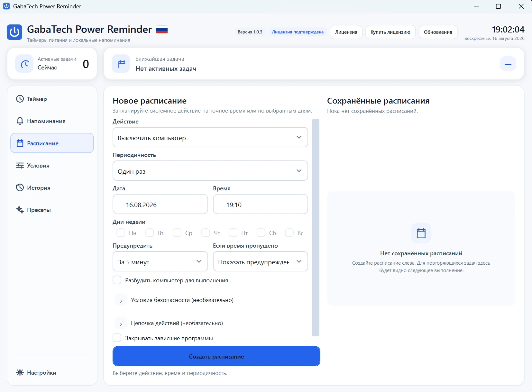Open the Пресеты section
The width and height of the screenshot is (532, 392).
click(x=52, y=210)
